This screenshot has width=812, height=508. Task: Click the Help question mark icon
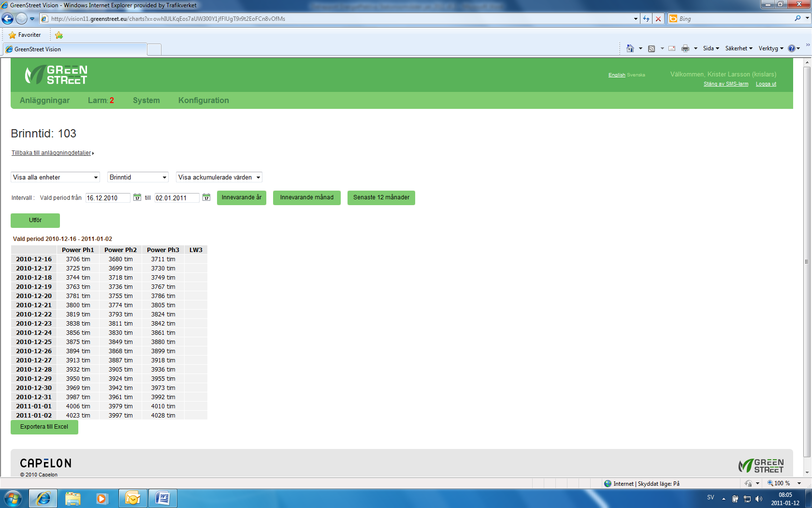click(x=791, y=48)
